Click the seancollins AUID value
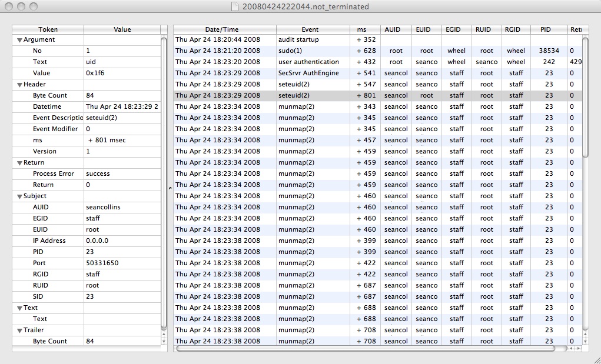 (103, 207)
